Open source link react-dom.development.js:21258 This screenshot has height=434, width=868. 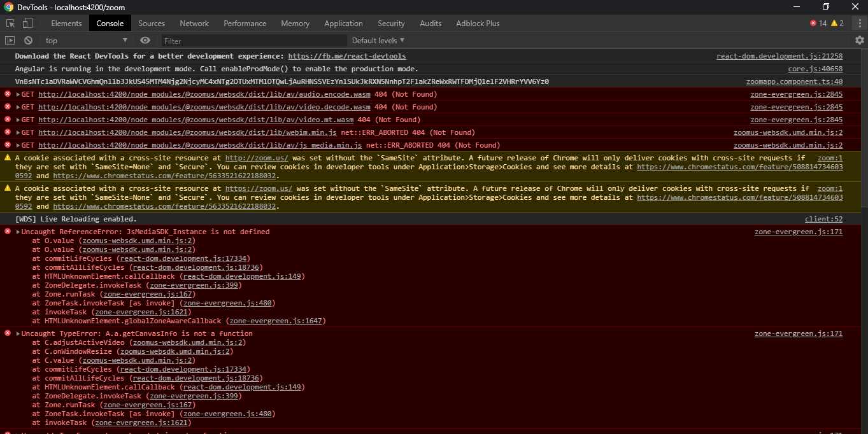[779, 56]
